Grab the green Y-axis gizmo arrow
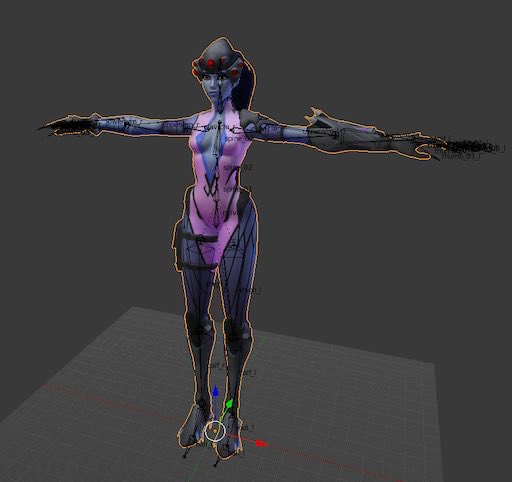The height and width of the screenshot is (482, 512). tap(229, 404)
